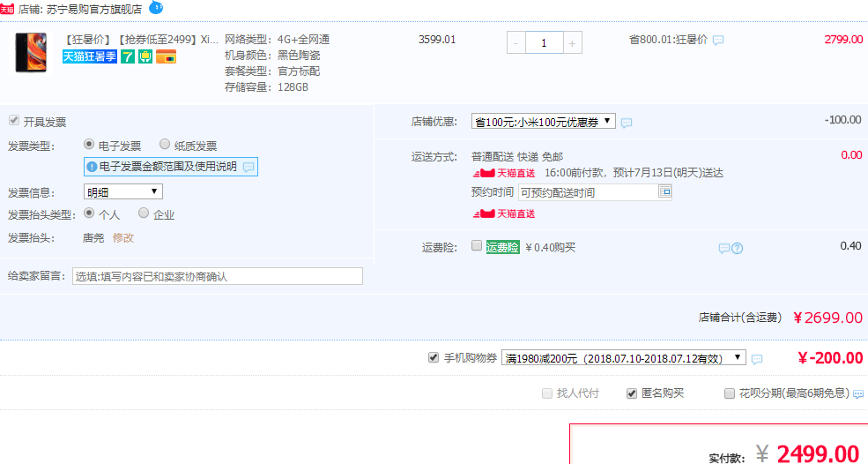868x464 pixels.
Task: Click the comment icon beside 花呗分期
Action: 858,394
